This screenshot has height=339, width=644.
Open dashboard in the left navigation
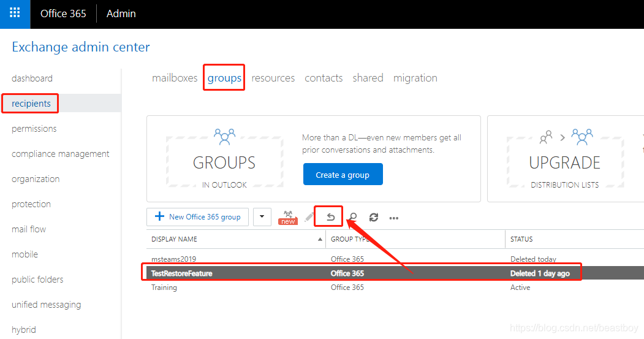[32, 78]
